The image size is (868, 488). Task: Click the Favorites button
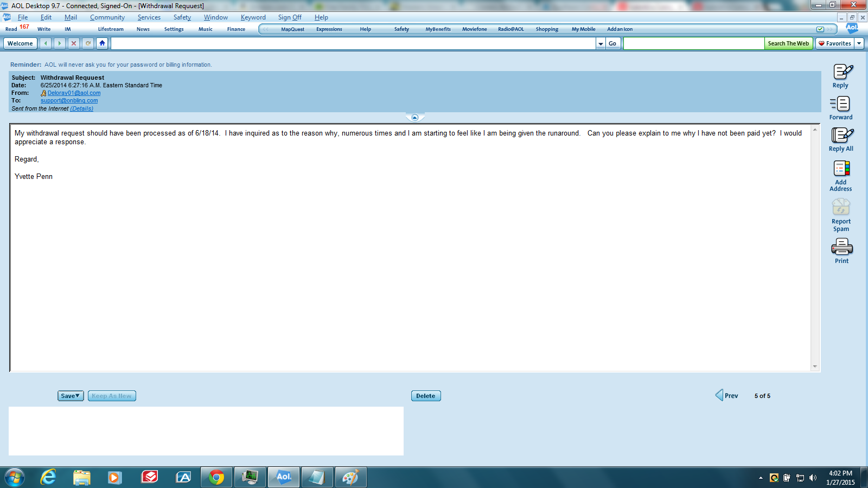835,43
